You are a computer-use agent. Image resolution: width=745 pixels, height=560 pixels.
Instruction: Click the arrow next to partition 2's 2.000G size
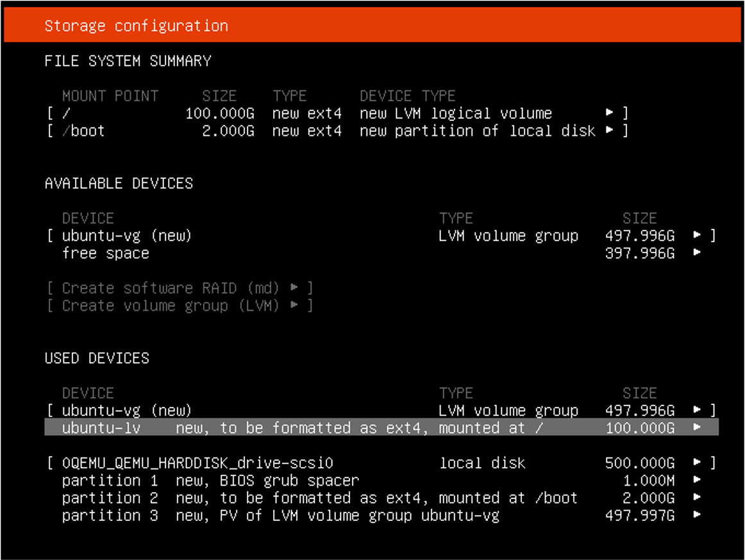pyautogui.click(x=697, y=498)
